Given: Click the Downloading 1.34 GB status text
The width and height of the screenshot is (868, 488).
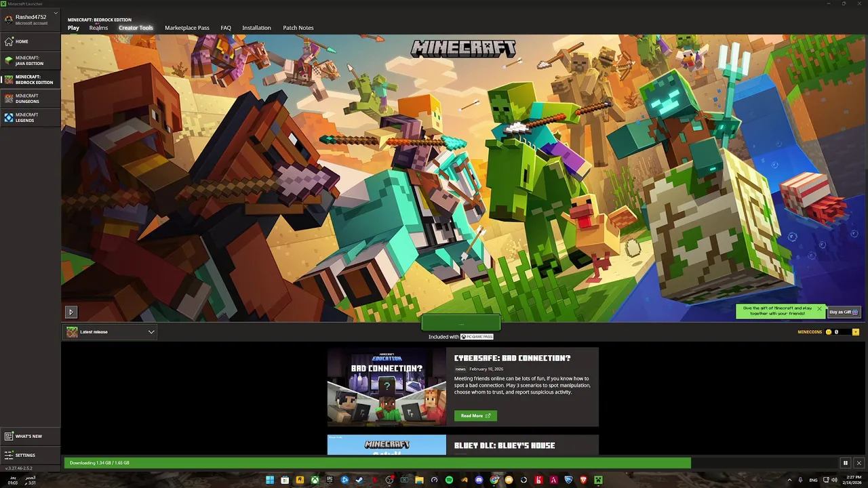Looking at the screenshot, I should [x=100, y=463].
